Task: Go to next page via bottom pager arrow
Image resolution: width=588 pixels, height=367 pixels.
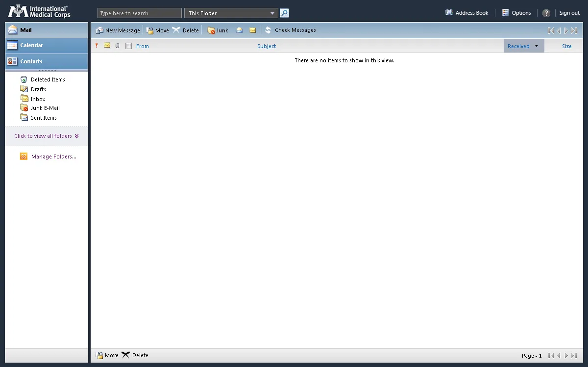Action: pos(566,356)
